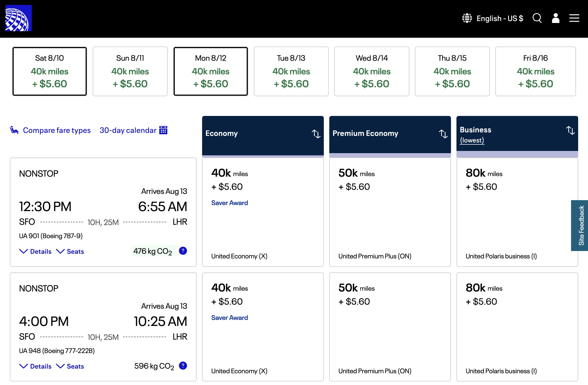Open the search icon in the navigation bar
This screenshot has width=588, height=385.
click(537, 18)
